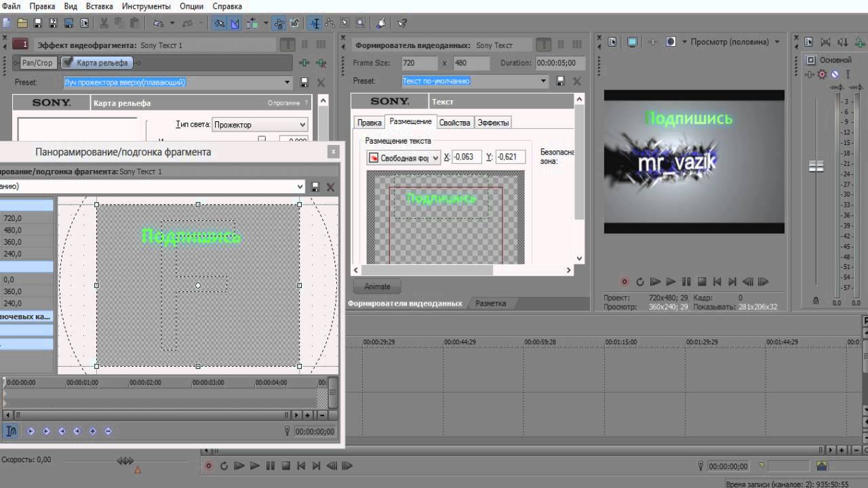Select the Envelope Edit tool icon

point(330,23)
